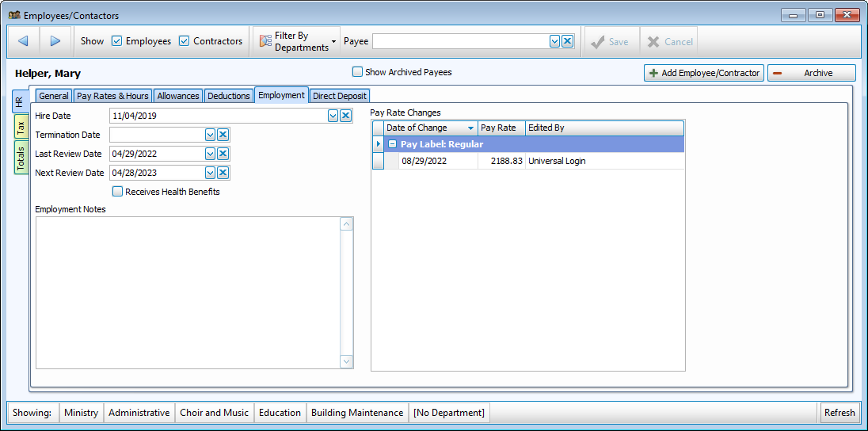
Task: Click the Filter By Departments icon
Action: (266, 41)
